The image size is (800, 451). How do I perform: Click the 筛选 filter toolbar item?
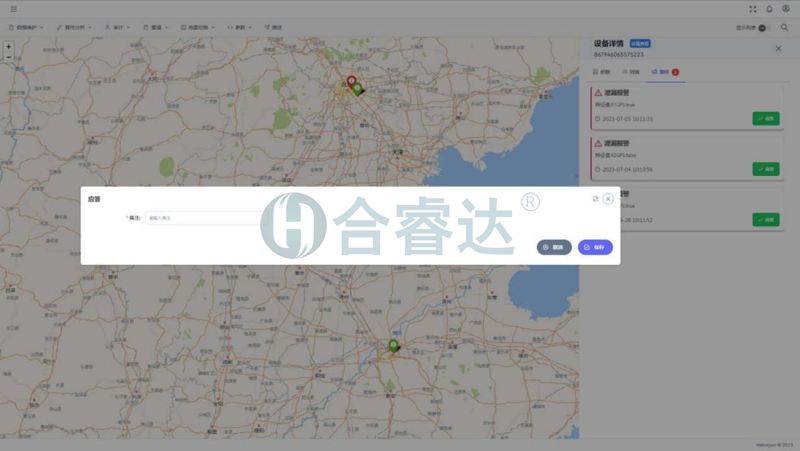(x=273, y=28)
